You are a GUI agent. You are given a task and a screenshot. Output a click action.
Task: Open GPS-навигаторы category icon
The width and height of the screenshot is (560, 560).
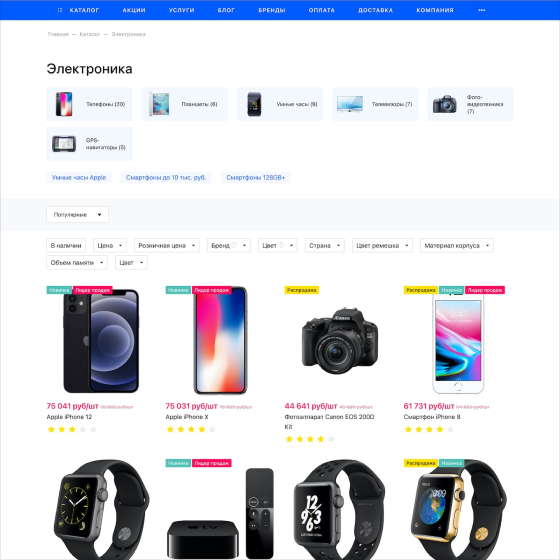tap(64, 144)
